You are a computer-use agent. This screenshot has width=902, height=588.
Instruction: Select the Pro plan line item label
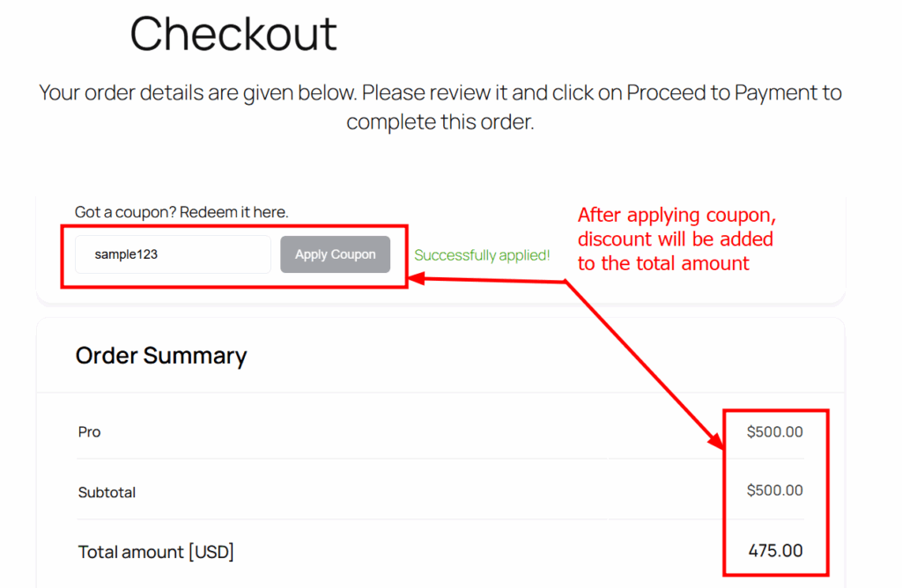[89, 432]
